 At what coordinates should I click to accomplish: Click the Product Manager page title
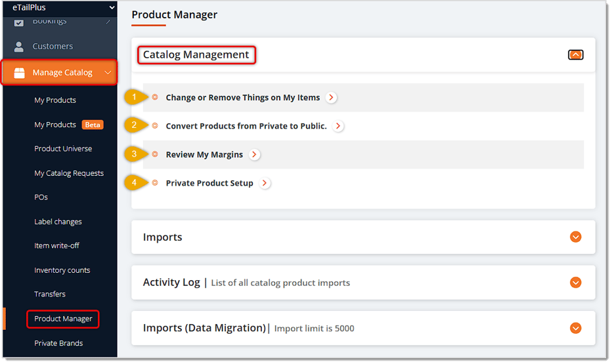coord(175,15)
